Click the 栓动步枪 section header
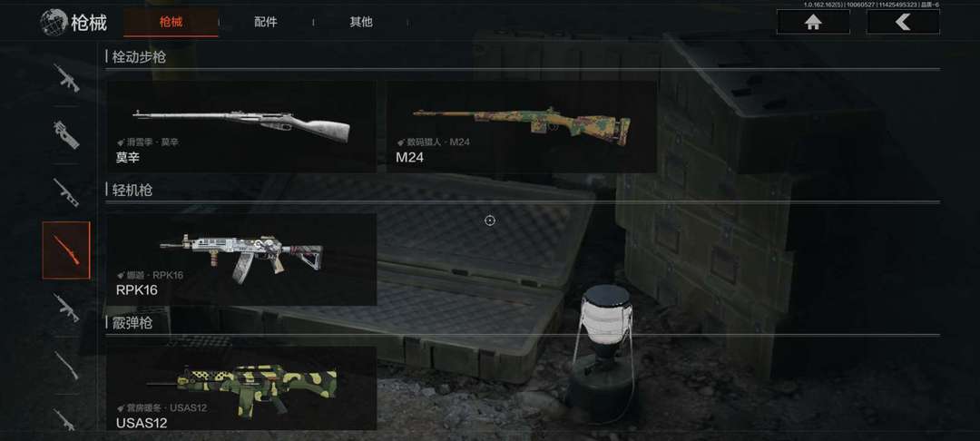This screenshot has width=980, height=441. point(139,57)
